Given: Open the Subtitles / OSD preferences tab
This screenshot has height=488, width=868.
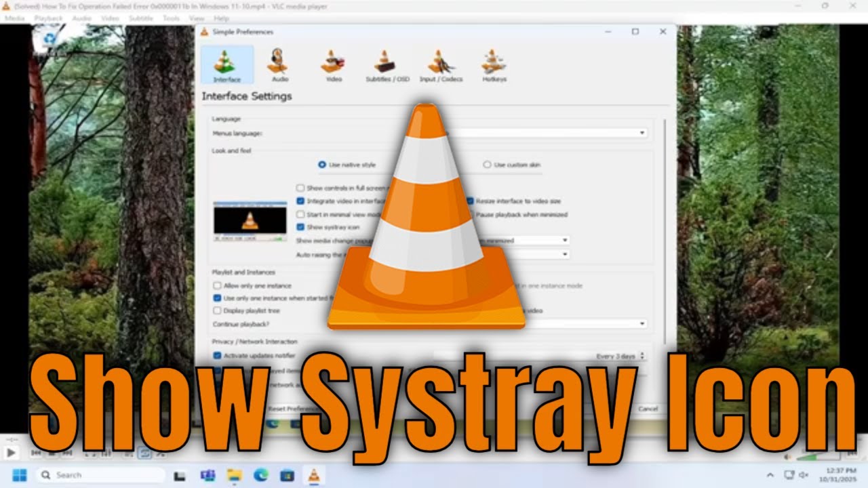Looking at the screenshot, I should 388,65.
